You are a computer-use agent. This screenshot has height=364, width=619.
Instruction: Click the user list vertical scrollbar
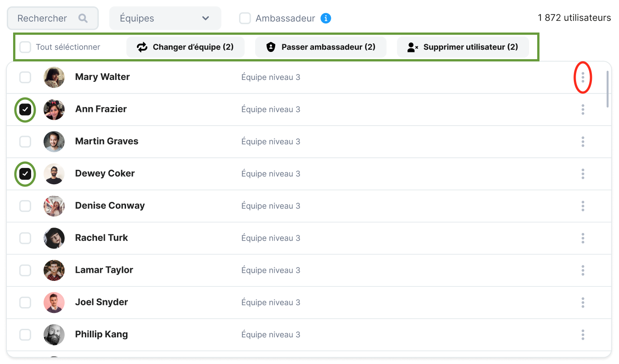(608, 89)
